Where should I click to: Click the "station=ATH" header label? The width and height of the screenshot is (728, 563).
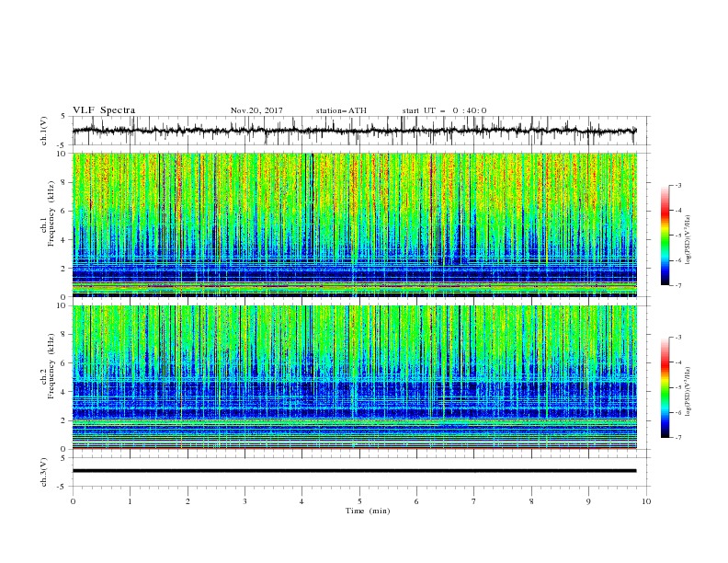pyautogui.click(x=341, y=110)
